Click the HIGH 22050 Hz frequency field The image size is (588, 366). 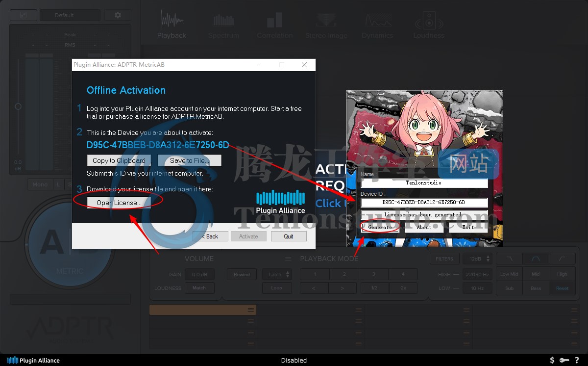[478, 275]
